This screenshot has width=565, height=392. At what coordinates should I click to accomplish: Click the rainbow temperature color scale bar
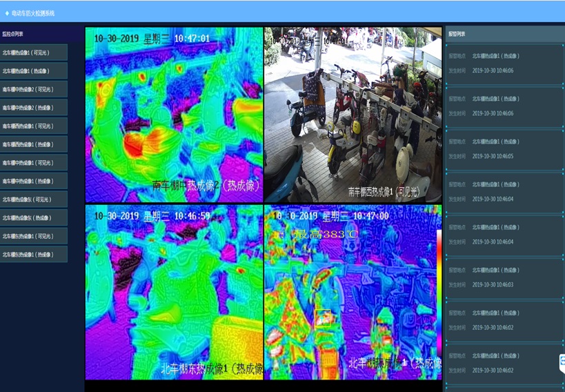coord(439,293)
